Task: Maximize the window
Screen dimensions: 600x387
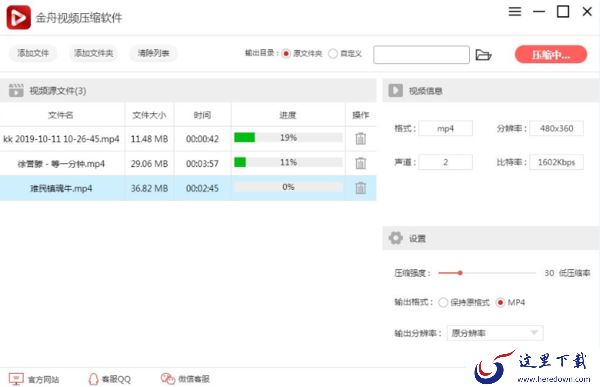Action: (562, 11)
